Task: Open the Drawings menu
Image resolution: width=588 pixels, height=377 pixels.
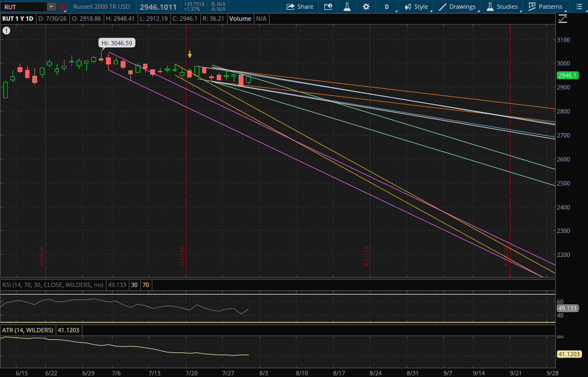Action: pos(458,7)
